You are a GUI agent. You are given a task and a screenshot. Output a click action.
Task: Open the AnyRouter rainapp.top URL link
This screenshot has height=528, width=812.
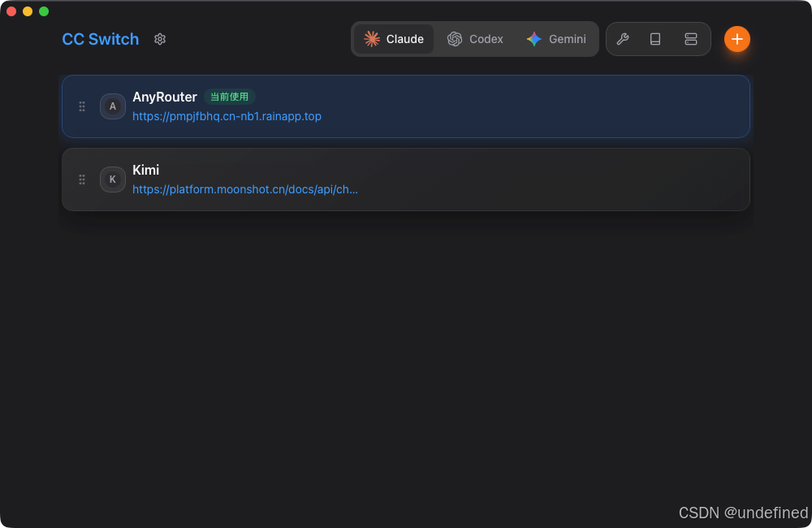(x=227, y=116)
